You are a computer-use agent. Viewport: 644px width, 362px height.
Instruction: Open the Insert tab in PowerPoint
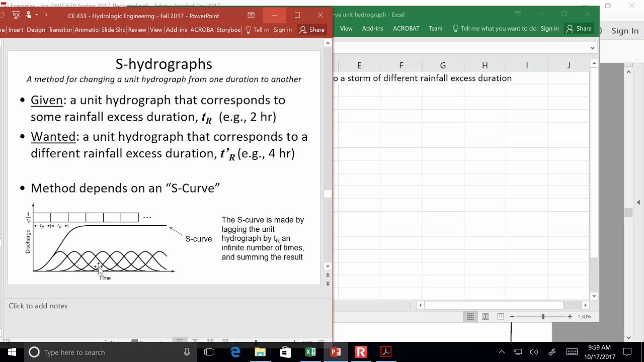[x=16, y=30]
